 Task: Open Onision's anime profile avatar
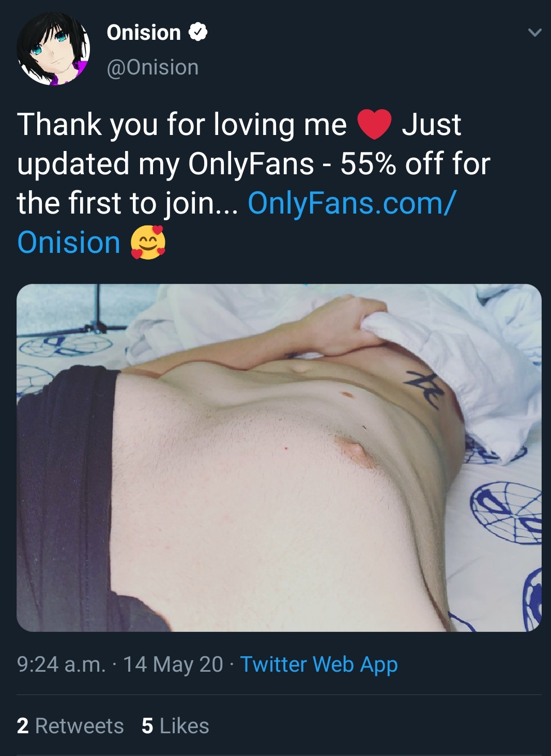(x=53, y=49)
